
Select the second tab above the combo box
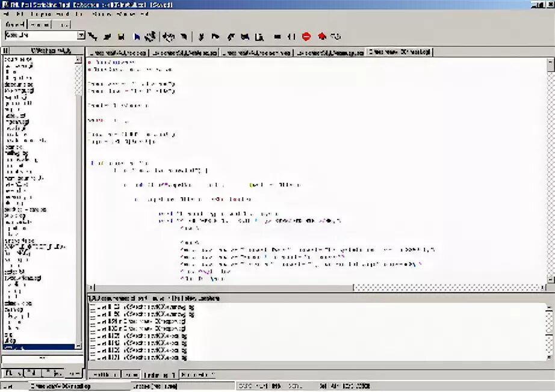tap(39, 25)
